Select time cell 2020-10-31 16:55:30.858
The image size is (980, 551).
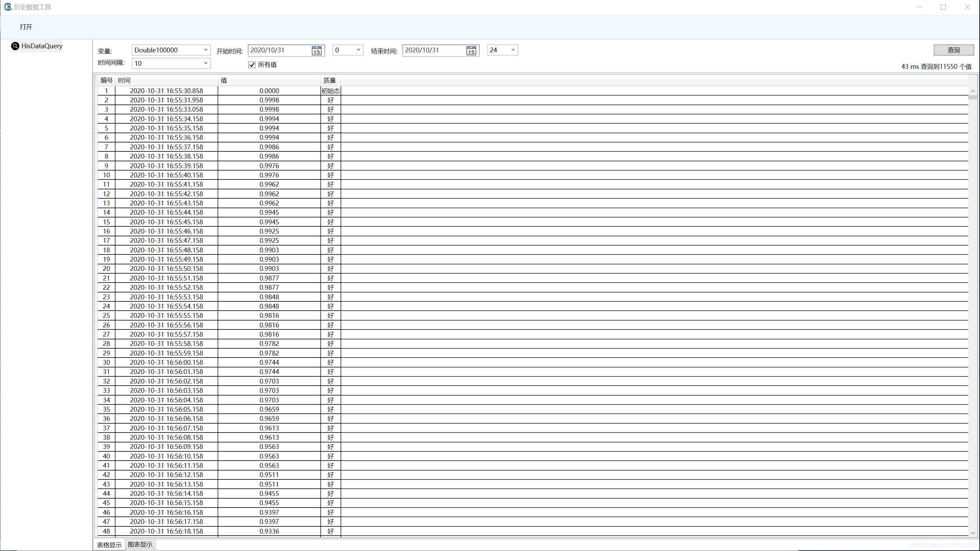click(166, 91)
